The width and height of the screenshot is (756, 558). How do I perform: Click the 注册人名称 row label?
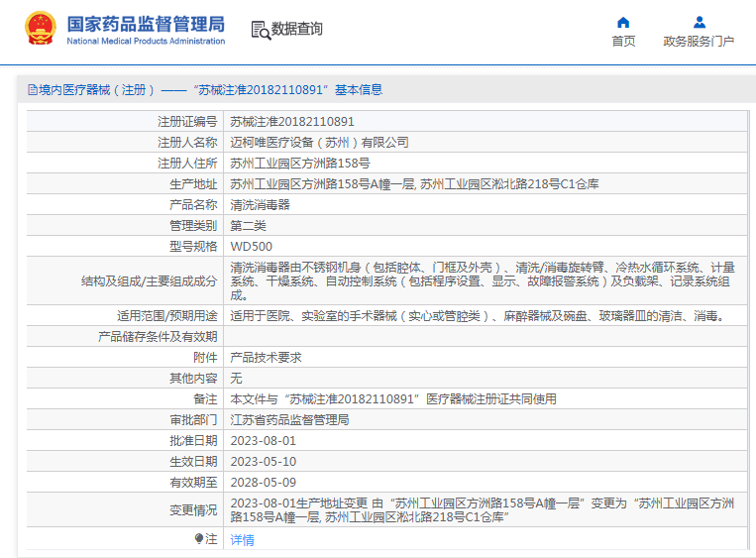tap(187, 143)
